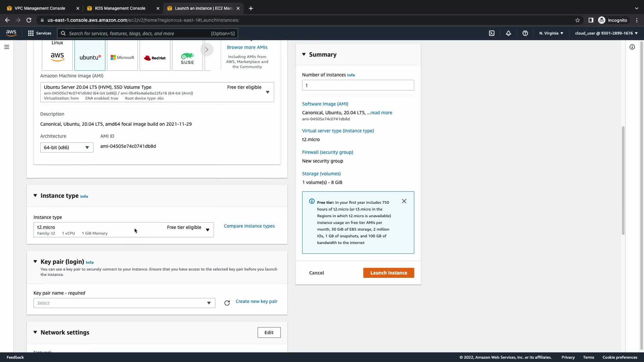Open the Key pair name select dropdown
644x362 pixels.
coord(124,303)
